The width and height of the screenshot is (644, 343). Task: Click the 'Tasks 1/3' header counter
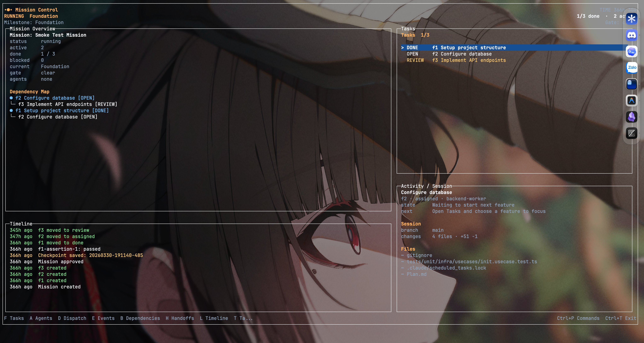coord(415,35)
